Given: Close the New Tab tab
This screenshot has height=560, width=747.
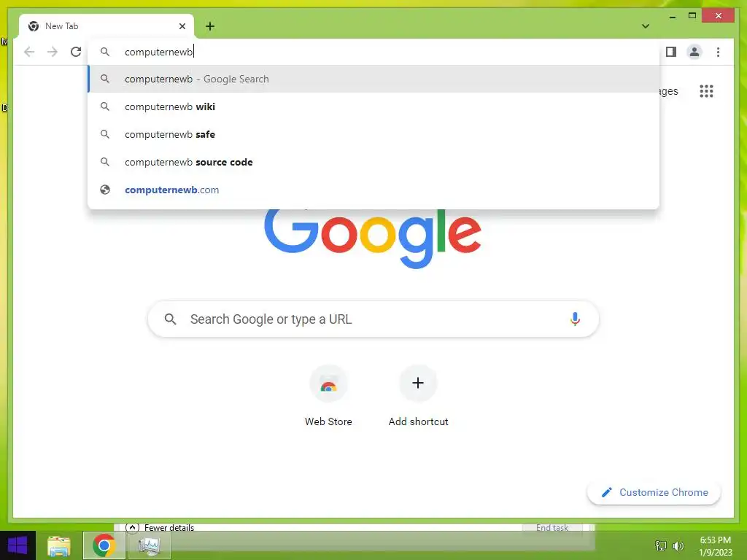Looking at the screenshot, I should click(x=182, y=26).
